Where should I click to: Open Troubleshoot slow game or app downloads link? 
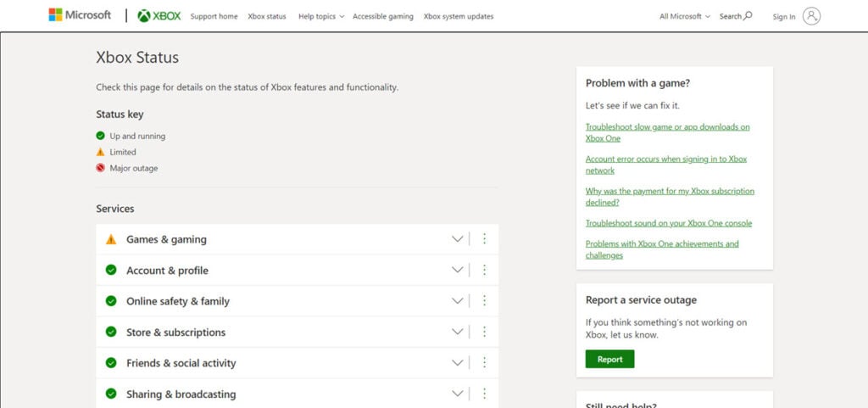668,132
